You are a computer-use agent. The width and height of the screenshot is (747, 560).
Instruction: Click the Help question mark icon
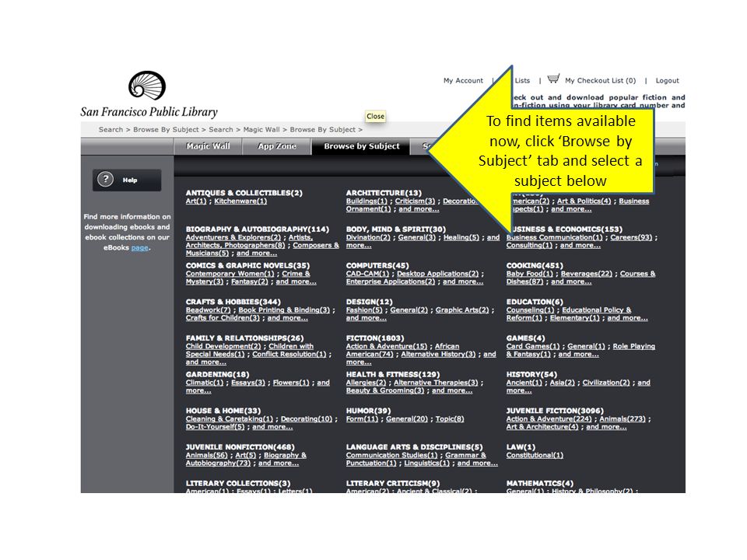click(105, 180)
